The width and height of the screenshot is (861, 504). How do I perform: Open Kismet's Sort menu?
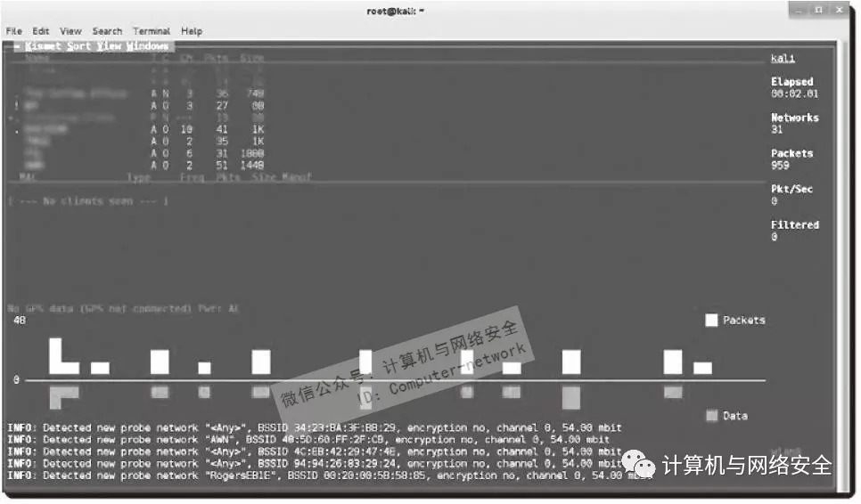78,46
